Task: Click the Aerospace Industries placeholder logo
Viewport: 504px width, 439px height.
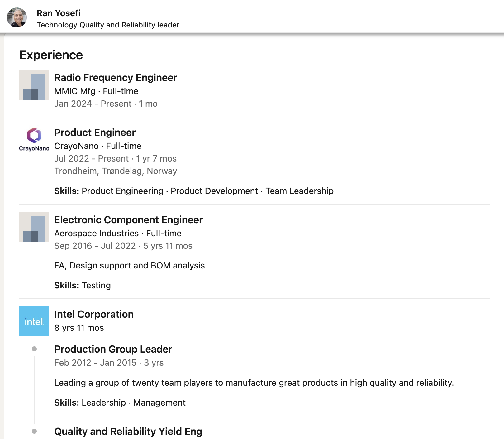Action: (34, 227)
